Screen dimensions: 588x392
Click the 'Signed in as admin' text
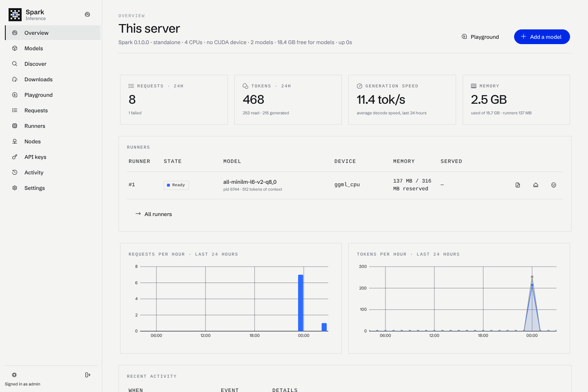[22, 384]
